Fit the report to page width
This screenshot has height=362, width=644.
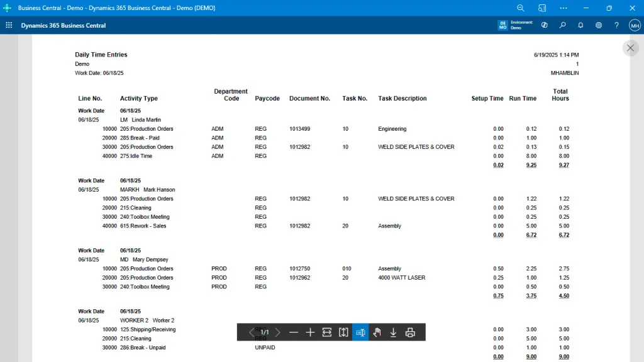(x=326, y=332)
